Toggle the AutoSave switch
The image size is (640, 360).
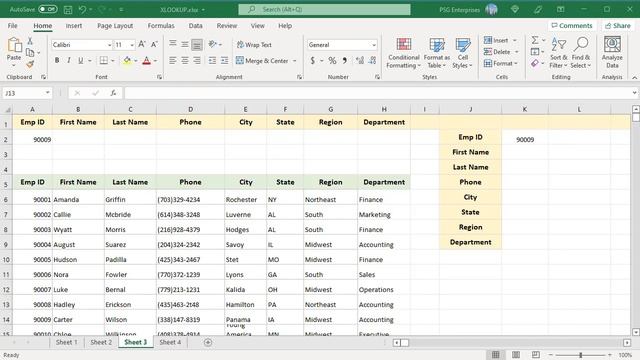(x=48, y=9)
